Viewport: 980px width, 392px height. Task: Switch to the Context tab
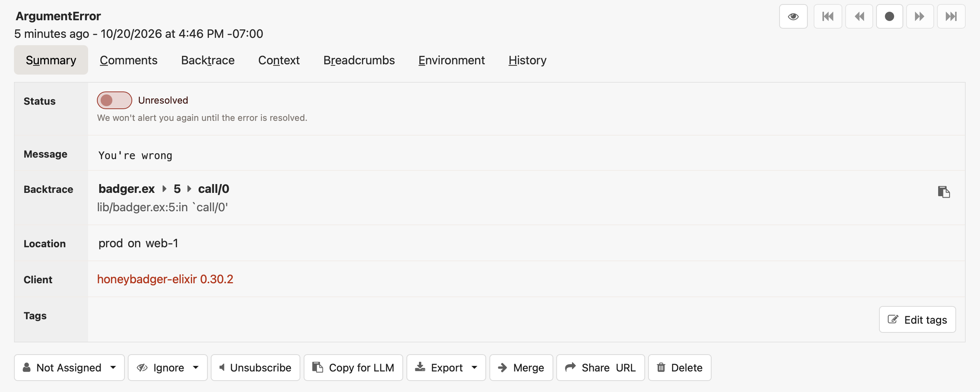(x=279, y=60)
